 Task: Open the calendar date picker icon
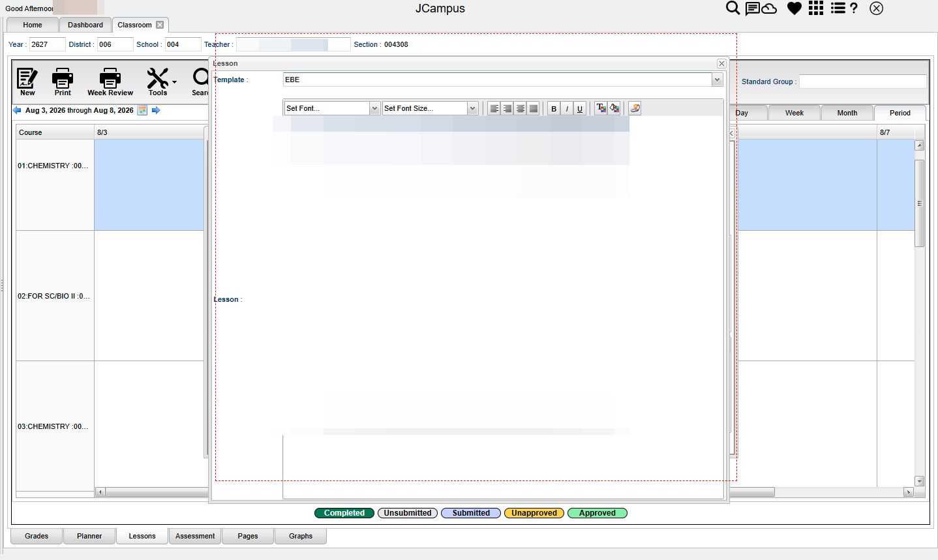coord(142,110)
